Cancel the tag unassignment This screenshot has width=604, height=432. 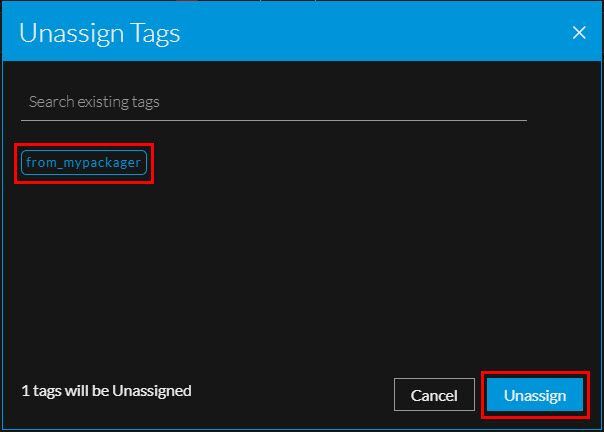tap(434, 395)
